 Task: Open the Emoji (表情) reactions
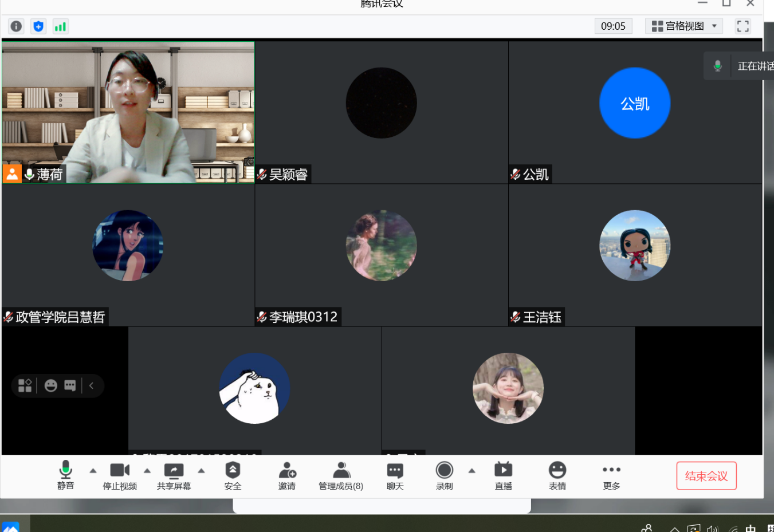click(557, 476)
